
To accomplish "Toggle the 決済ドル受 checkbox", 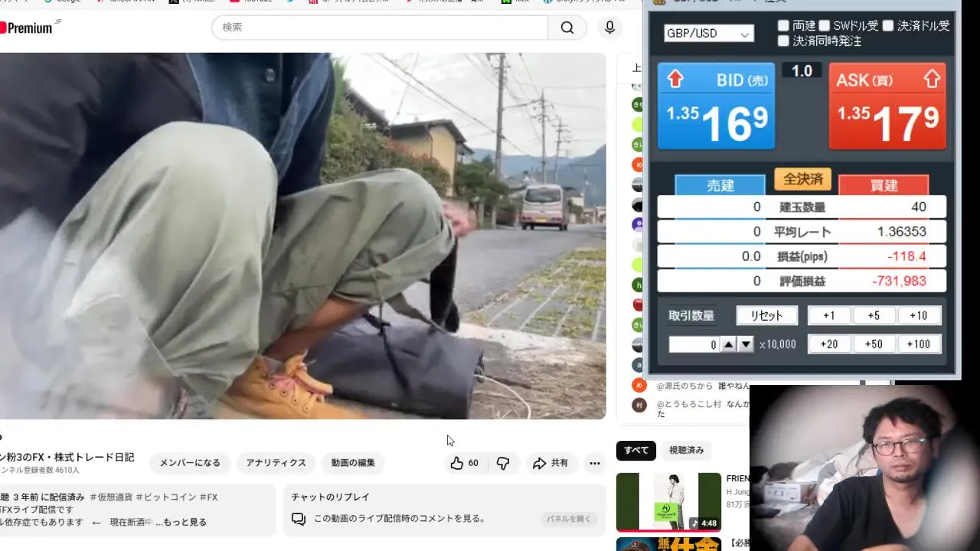I will click(888, 26).
